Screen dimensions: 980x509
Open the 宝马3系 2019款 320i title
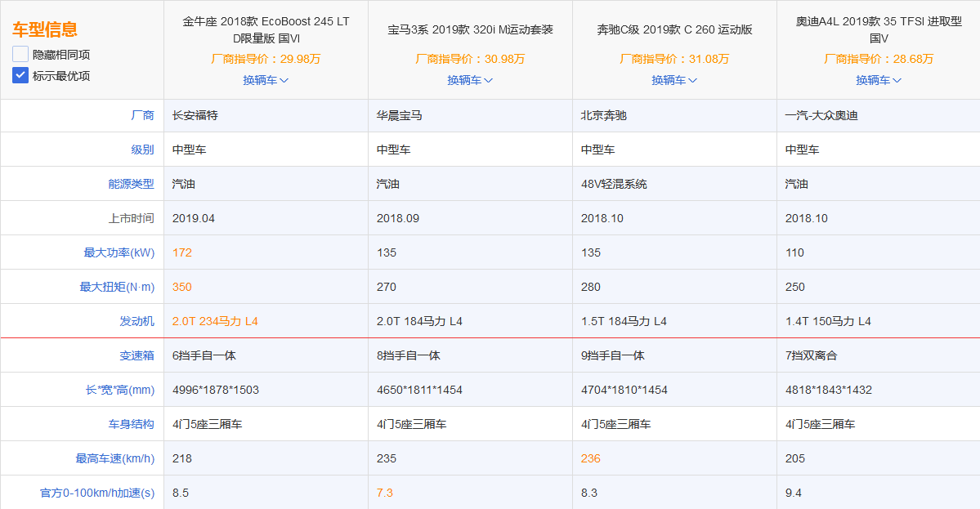470,29
